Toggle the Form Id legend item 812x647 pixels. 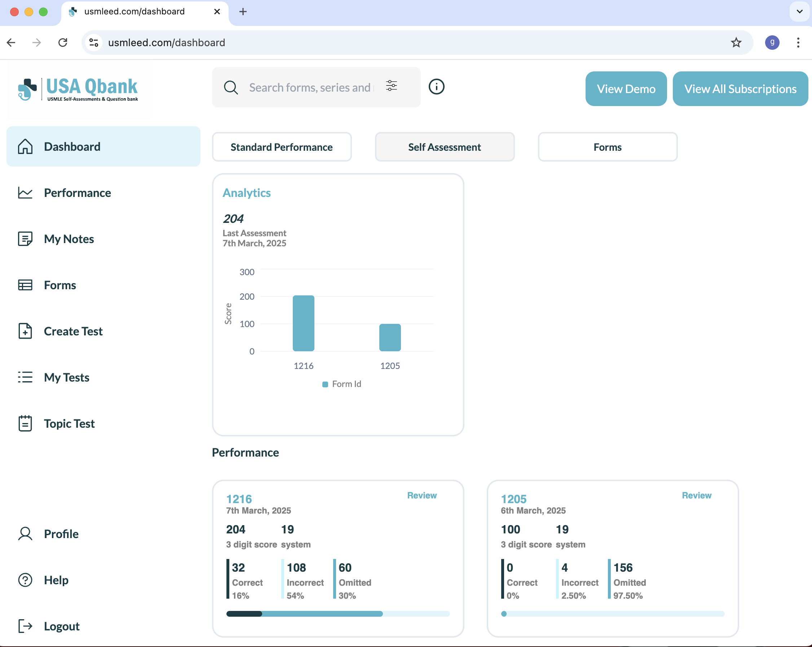pyautogui.click(x=341, y=384)
